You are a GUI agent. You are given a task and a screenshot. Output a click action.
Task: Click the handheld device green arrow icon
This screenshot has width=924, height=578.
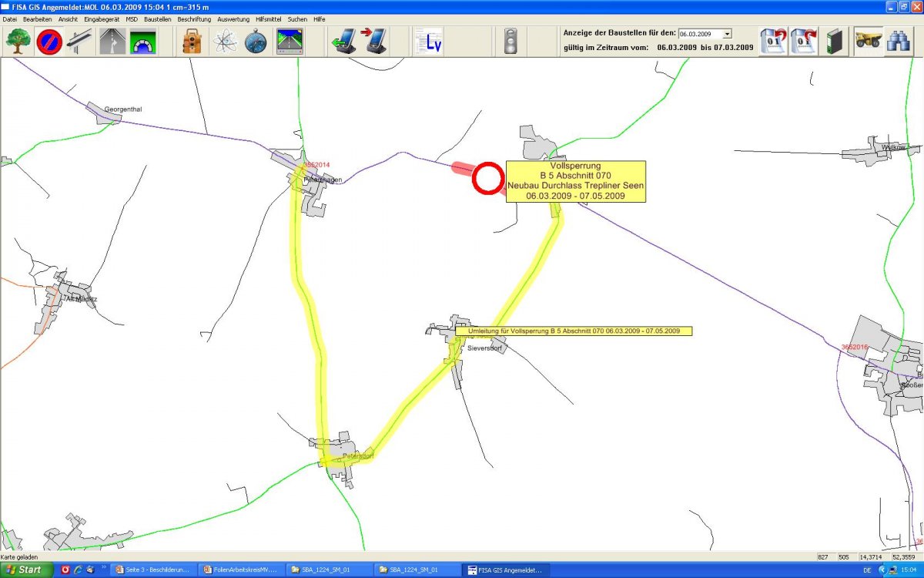point(342,41)
